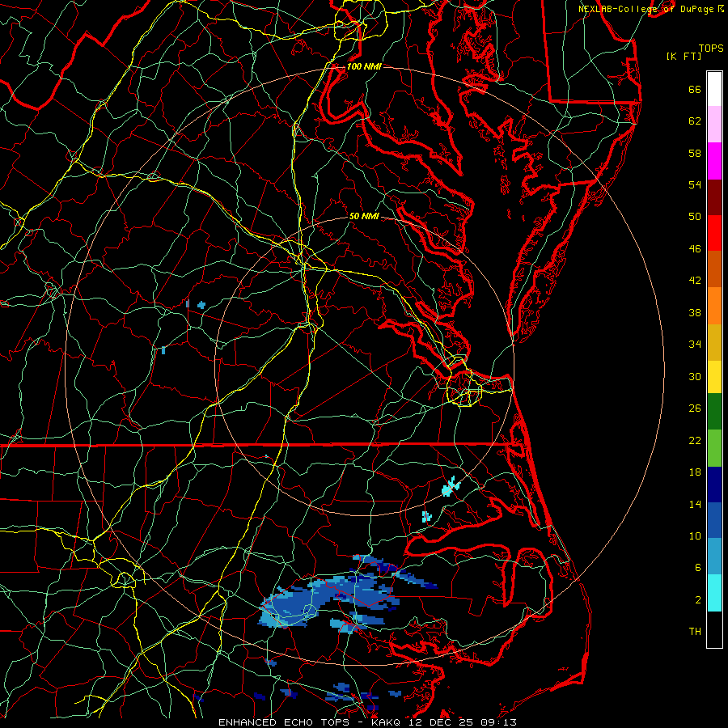The image size is (728, 728).
Task: Click the 'NEXLAB-College of DuPage' credit text
Action: [x=645, y=9]
